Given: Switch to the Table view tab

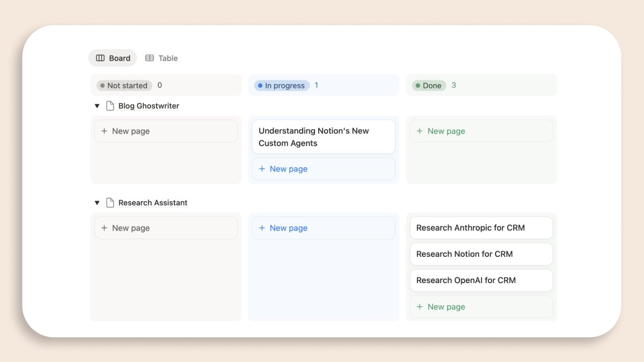Looking at the screenshot, I should click(162, 58).
